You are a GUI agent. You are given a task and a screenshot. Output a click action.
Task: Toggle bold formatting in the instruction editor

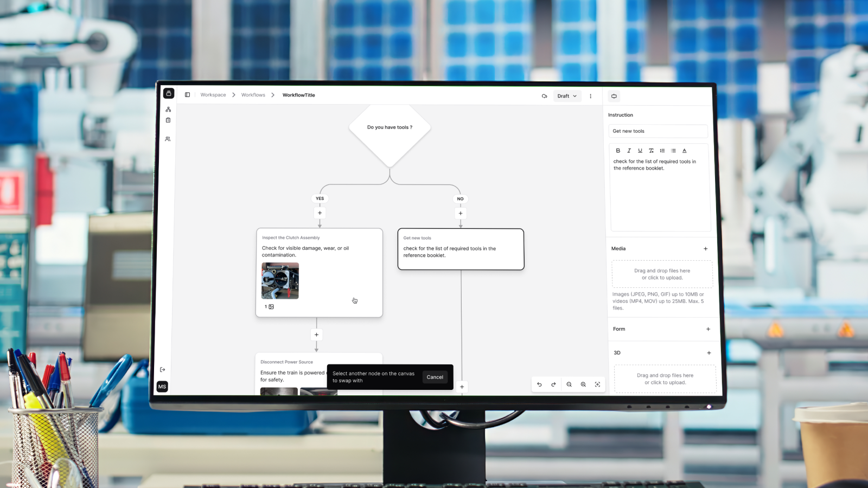tap(618, 150)
